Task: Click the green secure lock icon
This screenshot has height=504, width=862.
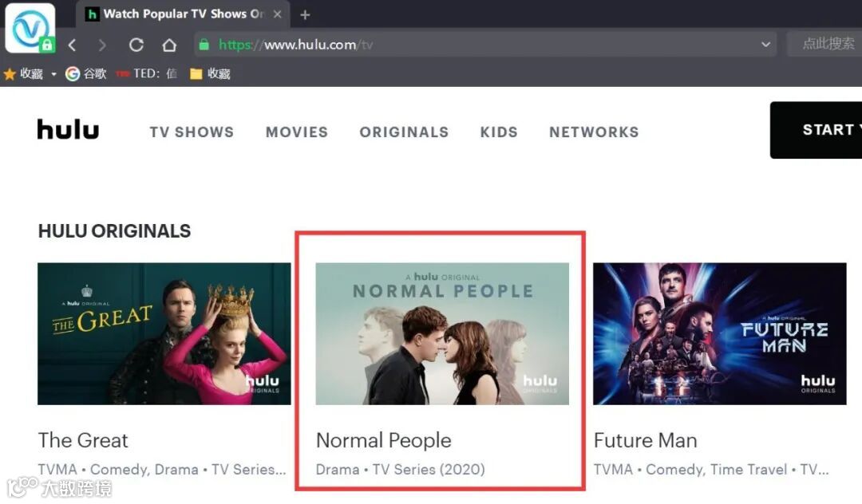Action: point(204,45)
